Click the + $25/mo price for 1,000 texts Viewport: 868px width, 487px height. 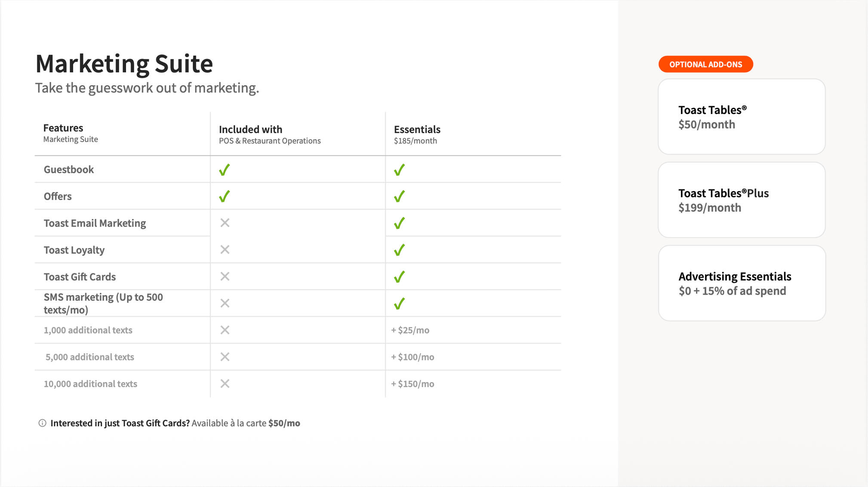(x=410, y=330)
